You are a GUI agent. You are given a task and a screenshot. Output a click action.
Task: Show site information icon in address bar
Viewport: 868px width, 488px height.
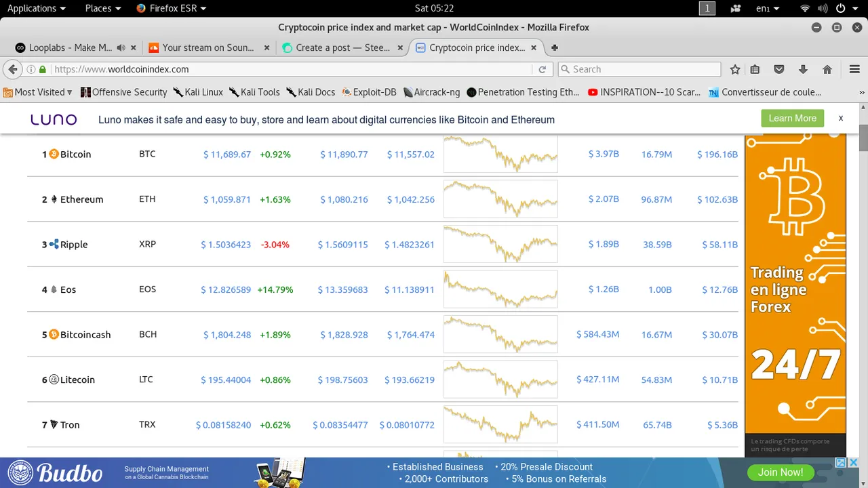(31, 69)
